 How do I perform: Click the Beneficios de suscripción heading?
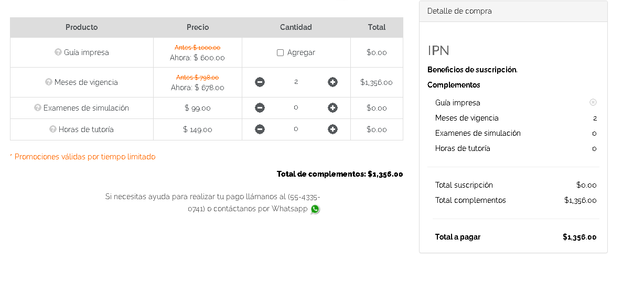point(473,70)
